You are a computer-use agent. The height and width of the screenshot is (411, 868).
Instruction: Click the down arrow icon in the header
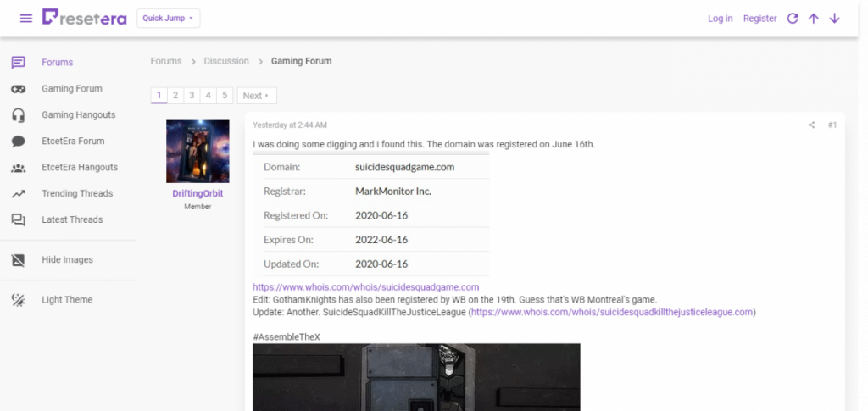tap(834, 19)
